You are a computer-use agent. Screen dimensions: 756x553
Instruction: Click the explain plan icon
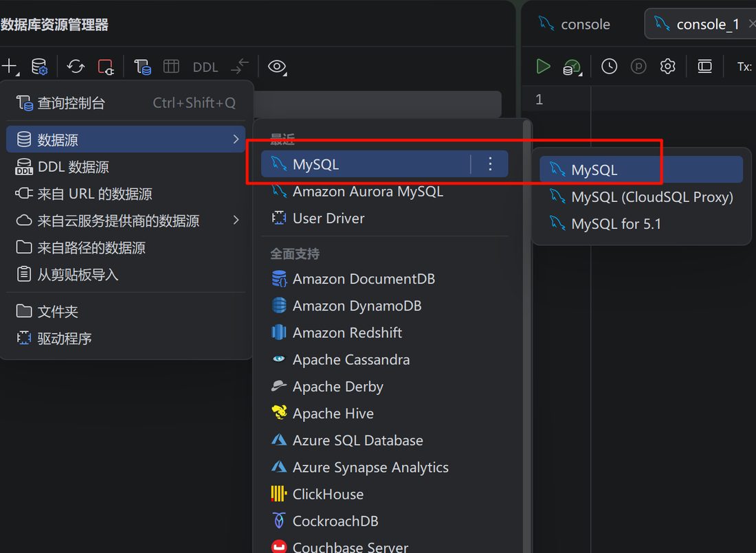572,67
